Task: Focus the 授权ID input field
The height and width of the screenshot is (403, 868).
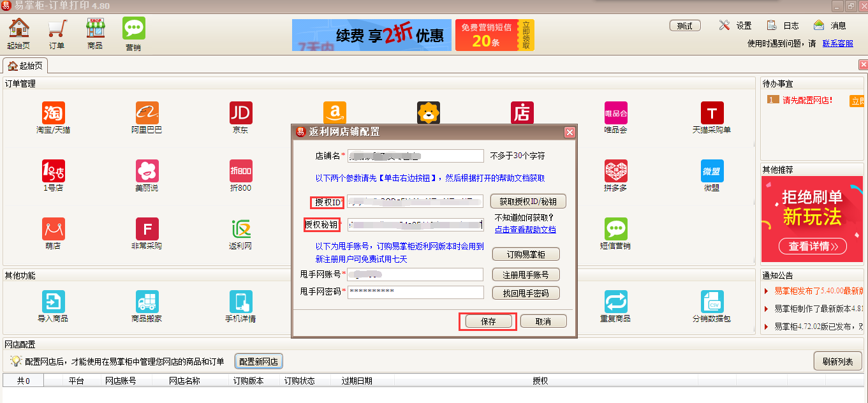Action: (416, 201)
